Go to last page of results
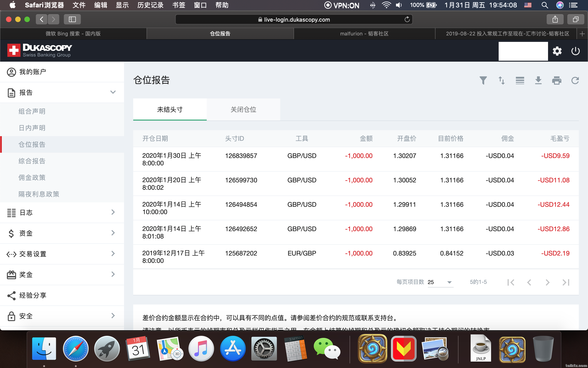Image resolution: width=588 pixels, height=368 pixels. [566, 282]
